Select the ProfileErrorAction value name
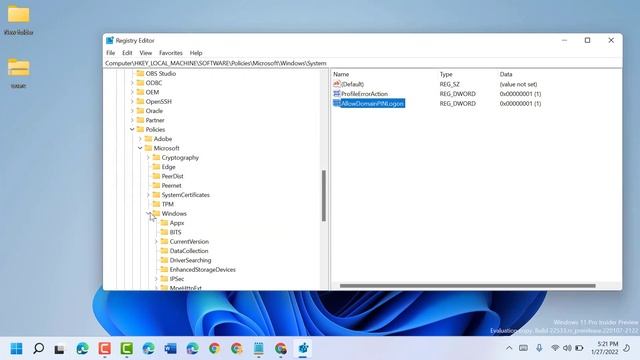The height and width of the screenshot is (360, 640). tap(364, 93)
